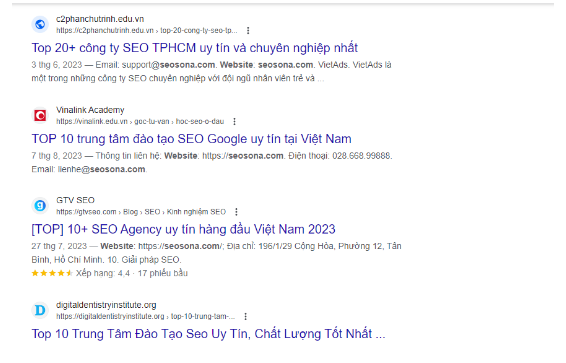Open 'TOP 10 trung tâm đào tạo SEO' result
Viewport: 566px width, 363px height.
191,139
